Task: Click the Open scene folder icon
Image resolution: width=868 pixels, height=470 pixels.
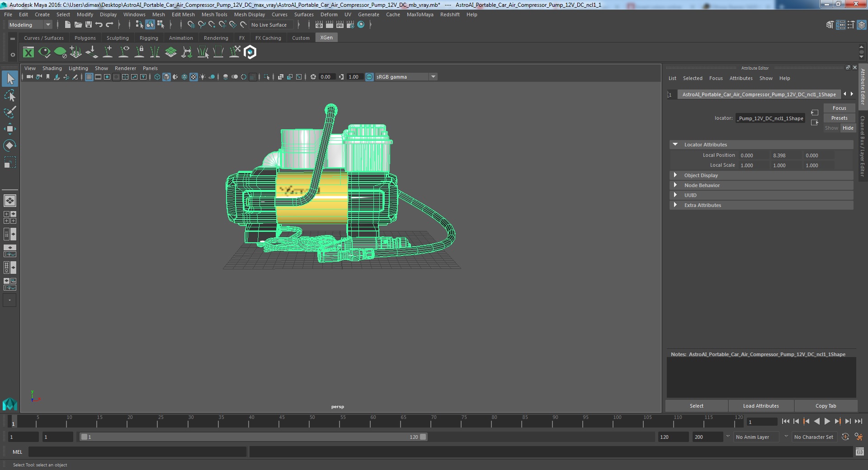Action: pyautogui.click(x=78, y=24)
